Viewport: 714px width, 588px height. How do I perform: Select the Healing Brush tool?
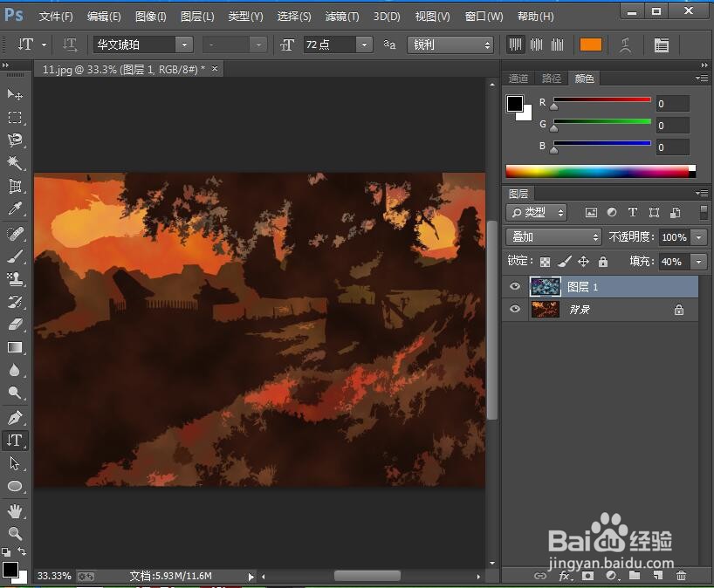(x=15, y=234)
